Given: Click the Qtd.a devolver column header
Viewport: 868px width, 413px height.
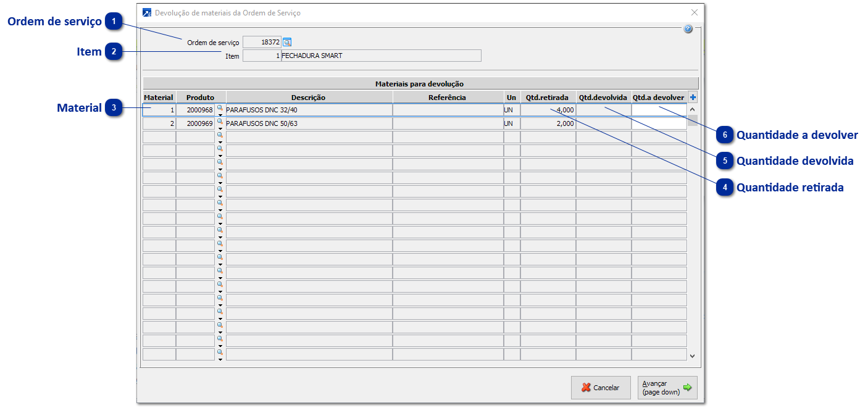Looking at the screenshot, I should tap(659, 98).
